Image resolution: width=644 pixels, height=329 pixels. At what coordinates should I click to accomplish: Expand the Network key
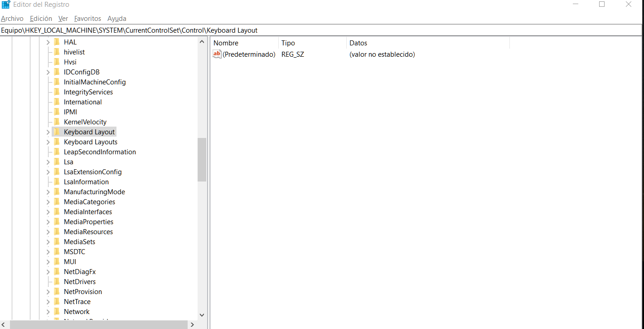(48, 312)
